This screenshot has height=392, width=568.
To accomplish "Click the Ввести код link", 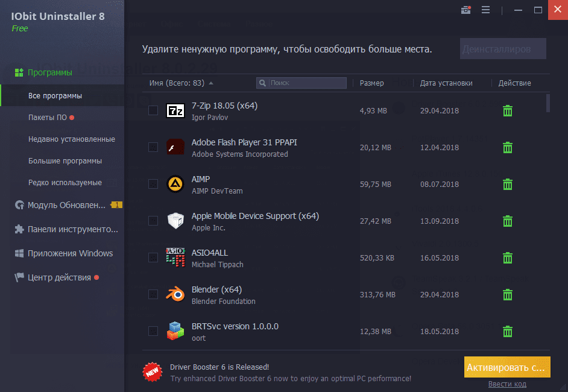I will coord(507,384).
